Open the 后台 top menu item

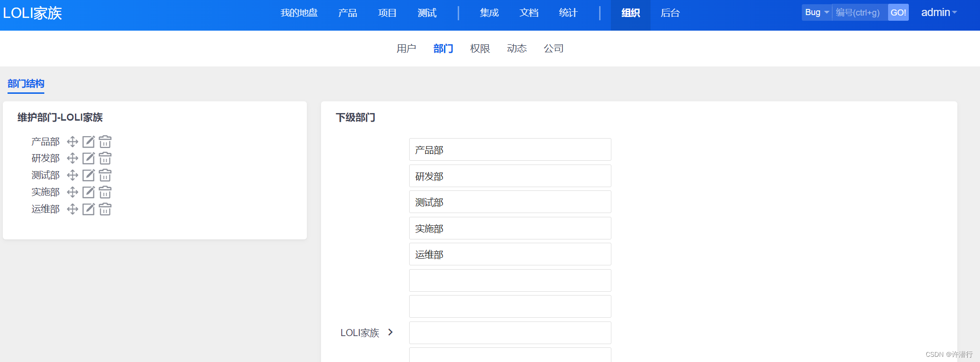click(x=670, y=13)
